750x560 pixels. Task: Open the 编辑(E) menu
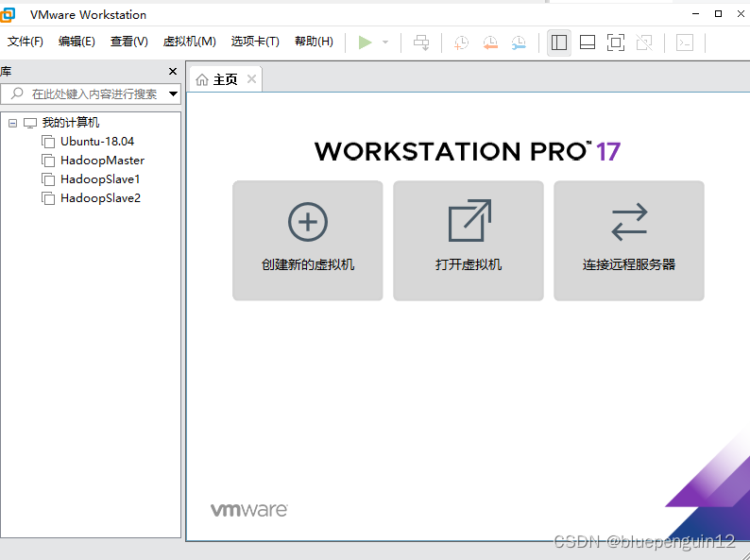pyautogui.click(x=77, y=42)
